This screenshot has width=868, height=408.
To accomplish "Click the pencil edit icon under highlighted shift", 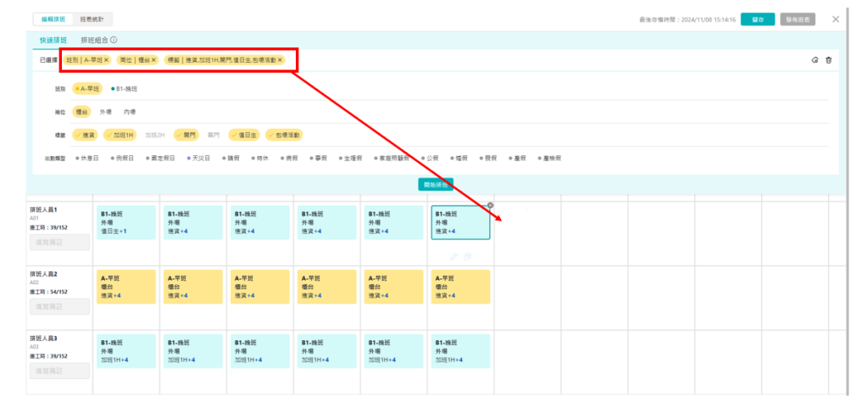I will click(x=454, y=255).
